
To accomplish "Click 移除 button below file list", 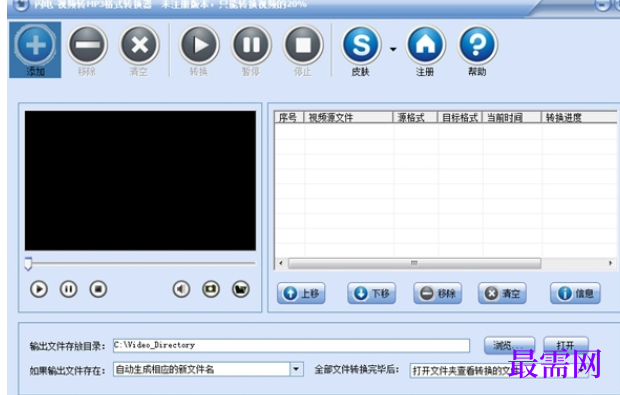I will click(438, 293).
